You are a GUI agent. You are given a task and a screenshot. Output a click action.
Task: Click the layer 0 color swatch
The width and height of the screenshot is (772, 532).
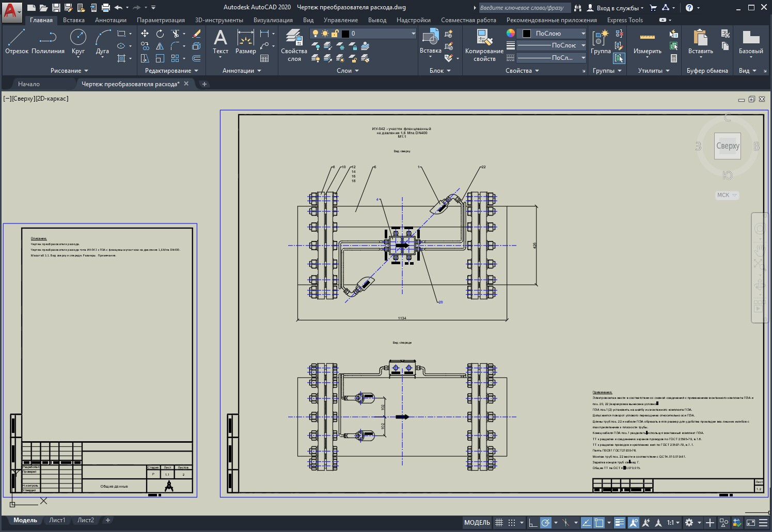pyautogui.click(x=345, y=34)
